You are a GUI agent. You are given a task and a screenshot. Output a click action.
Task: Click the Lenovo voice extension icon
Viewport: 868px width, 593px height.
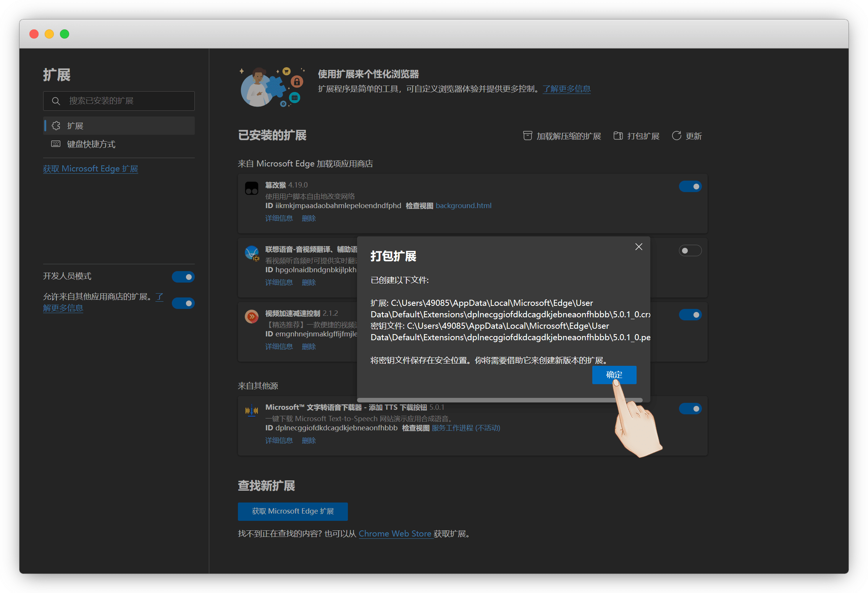[251, 253]
